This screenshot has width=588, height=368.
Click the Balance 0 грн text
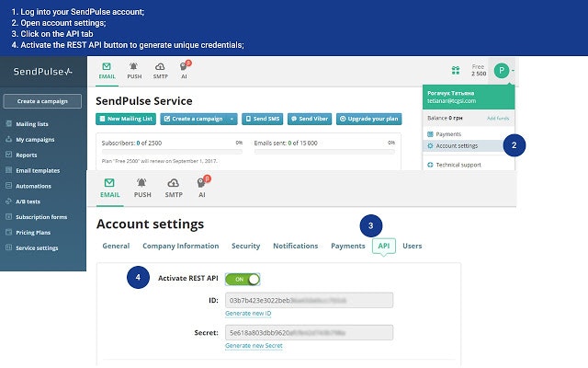tap(445, 118)
